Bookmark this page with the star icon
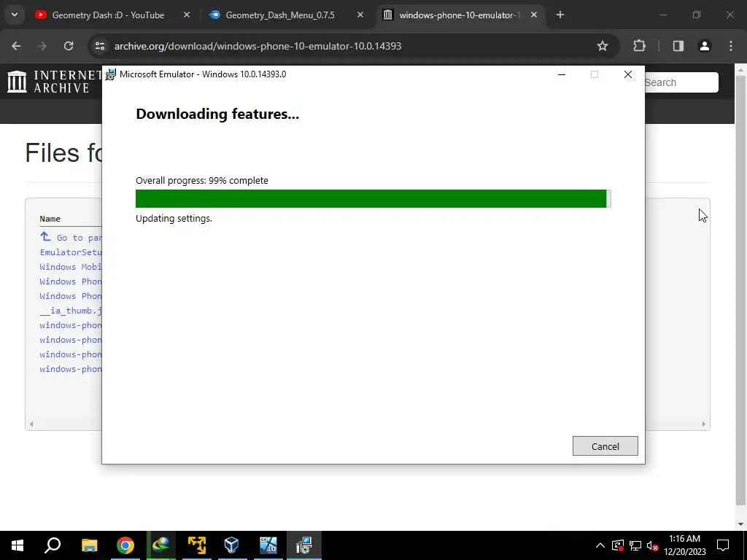Image resolution: width=747 pixels, height=560 pixels. tap(603, 46)
